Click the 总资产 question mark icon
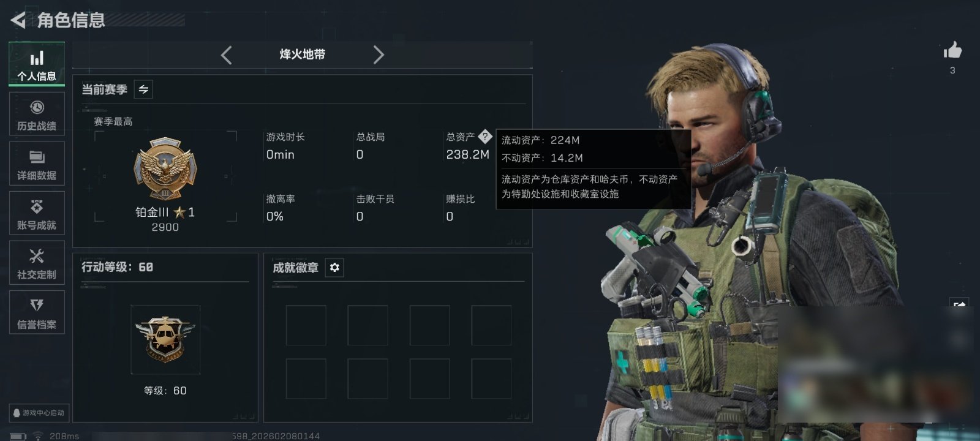This screenshot has height=441, width=980. tap(484, 137)
